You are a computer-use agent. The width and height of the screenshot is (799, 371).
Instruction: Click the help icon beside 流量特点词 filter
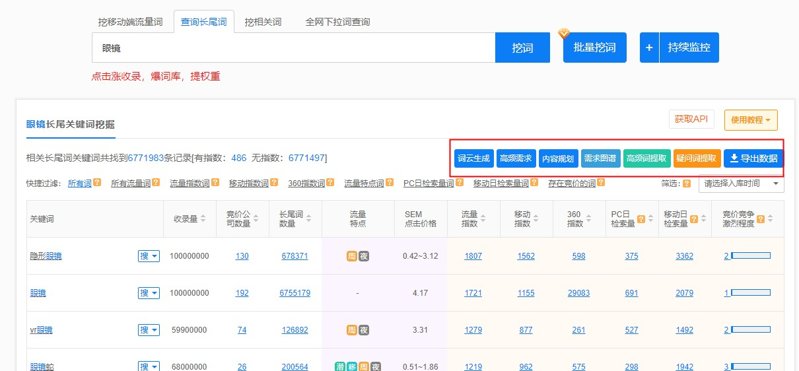389,182
